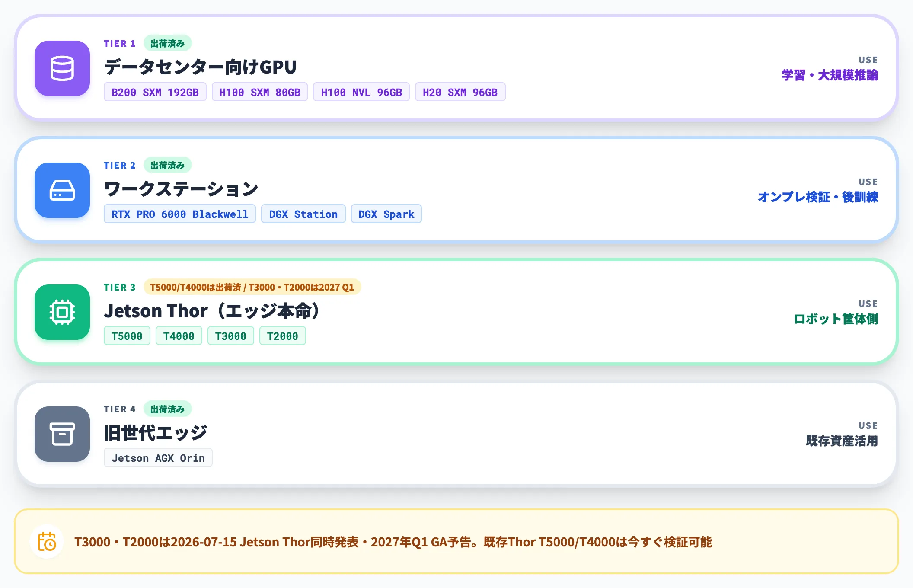The image size is (913, 588).
Task: Select the B200 SXM 192GB chip
Action: (155, 92)
